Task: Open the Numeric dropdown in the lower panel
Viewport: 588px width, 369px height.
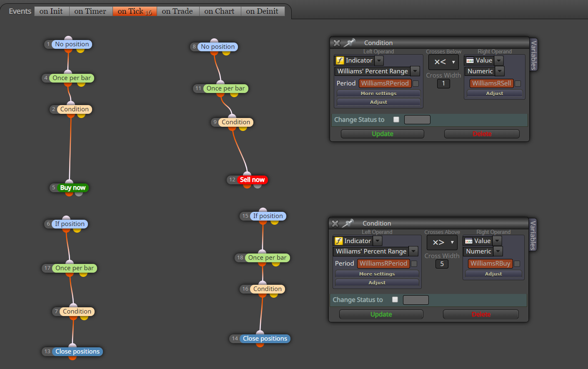Action: point(498,251)
